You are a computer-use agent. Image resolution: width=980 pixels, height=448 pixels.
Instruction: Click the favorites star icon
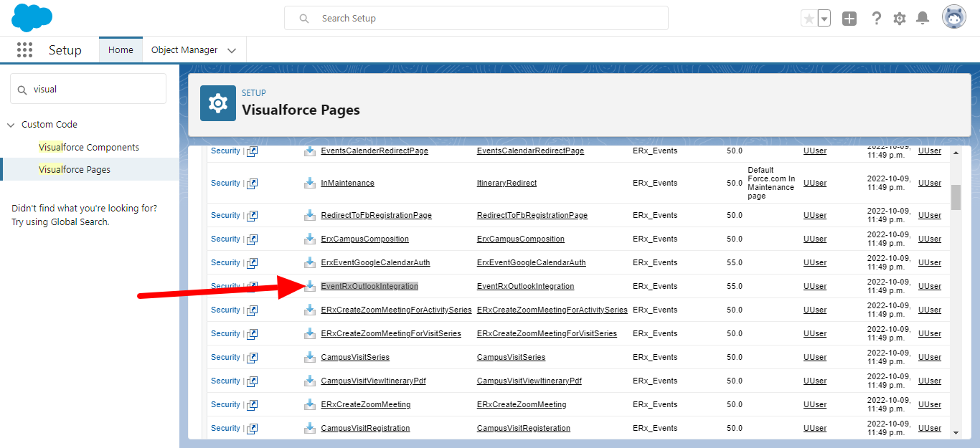coord(809,19)
